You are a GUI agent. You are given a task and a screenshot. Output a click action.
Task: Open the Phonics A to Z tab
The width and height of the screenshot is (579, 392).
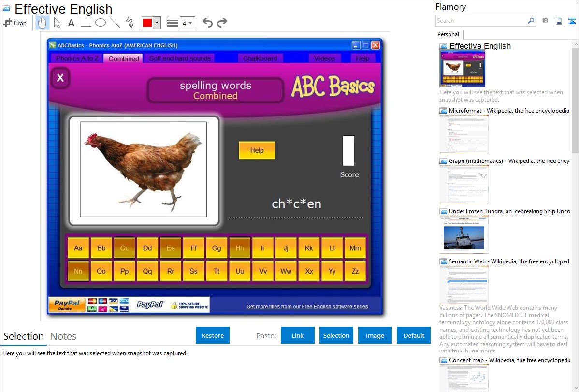click(77, 58)
